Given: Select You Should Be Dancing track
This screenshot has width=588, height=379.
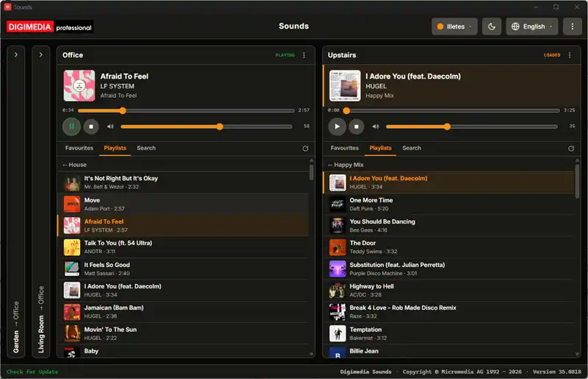Looking at the screenshot, I should [x=448, y=226].
